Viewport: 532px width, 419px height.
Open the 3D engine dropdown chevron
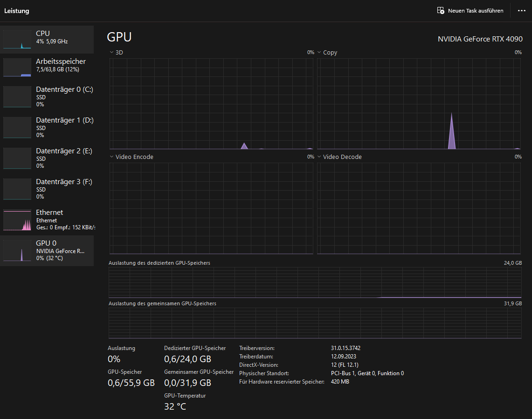click(x=111, y=52)
